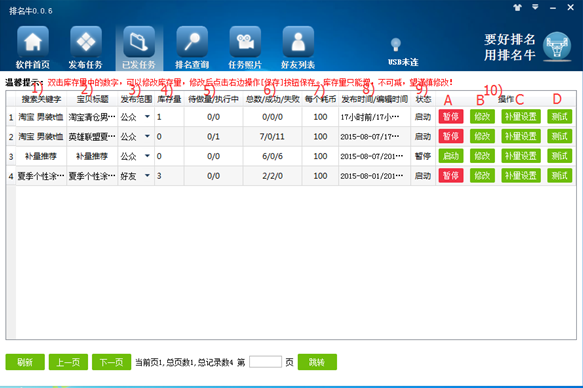This screenshot has width=583, height=388.
Task: Select row header number 3
Action: click(x=11, y=156)
